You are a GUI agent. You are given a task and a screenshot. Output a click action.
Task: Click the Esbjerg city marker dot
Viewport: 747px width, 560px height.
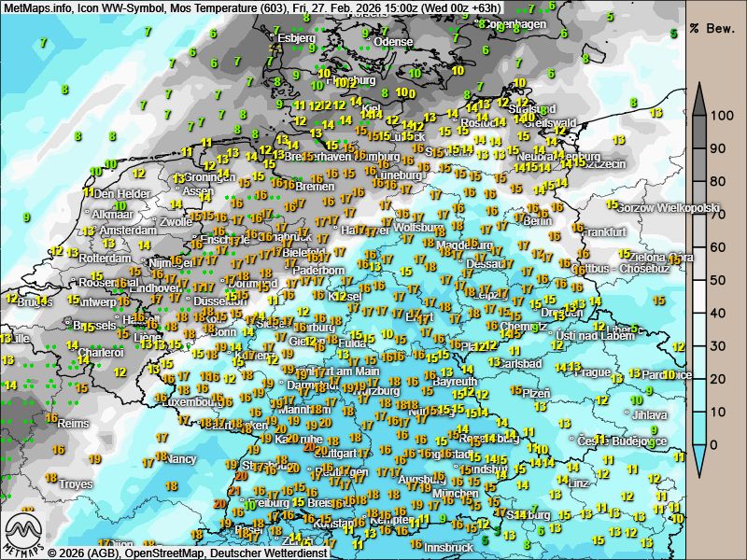tap(274, 37)
